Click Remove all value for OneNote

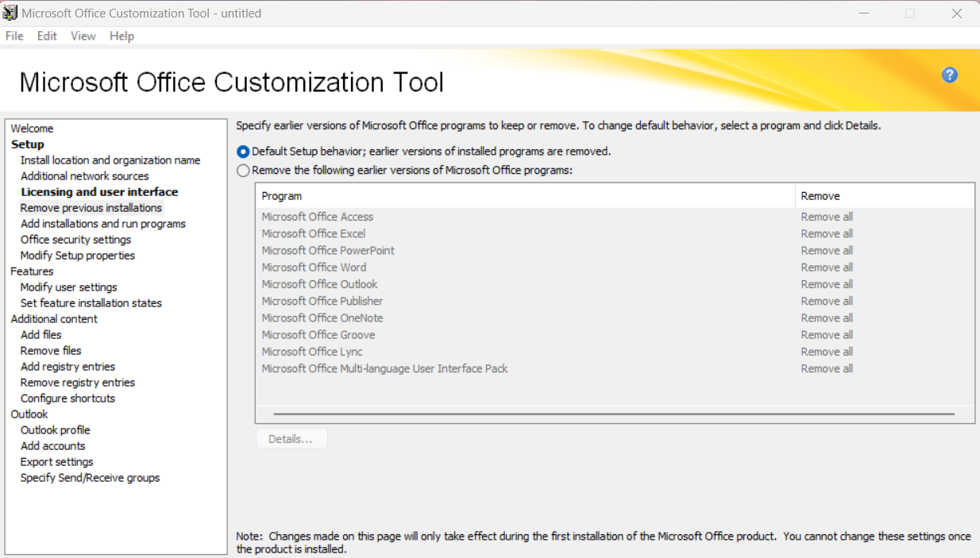click(827, 317)
